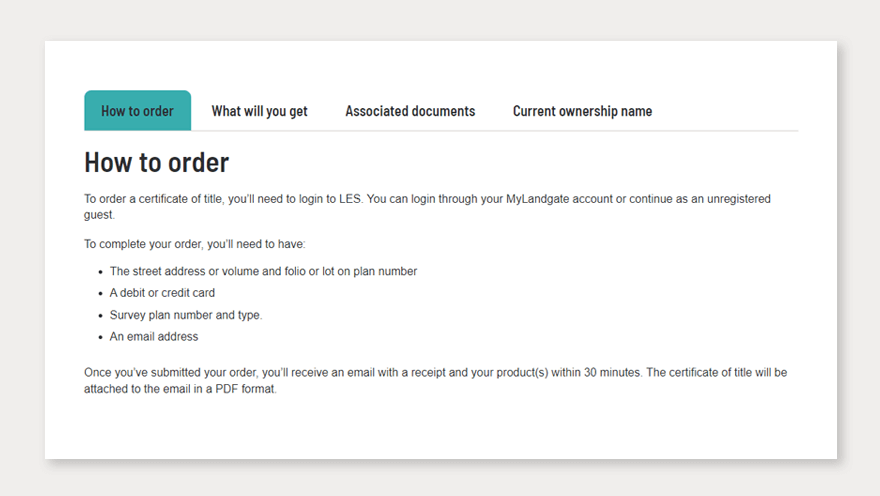This screenshot has width=880, height=496.
Task: Select the How to order tab
Action: click(x=137, y=111)
